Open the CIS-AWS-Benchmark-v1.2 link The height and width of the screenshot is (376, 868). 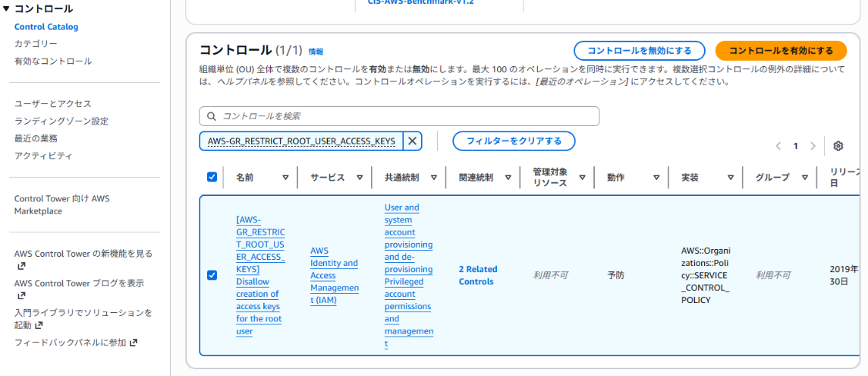pos(420,2)
